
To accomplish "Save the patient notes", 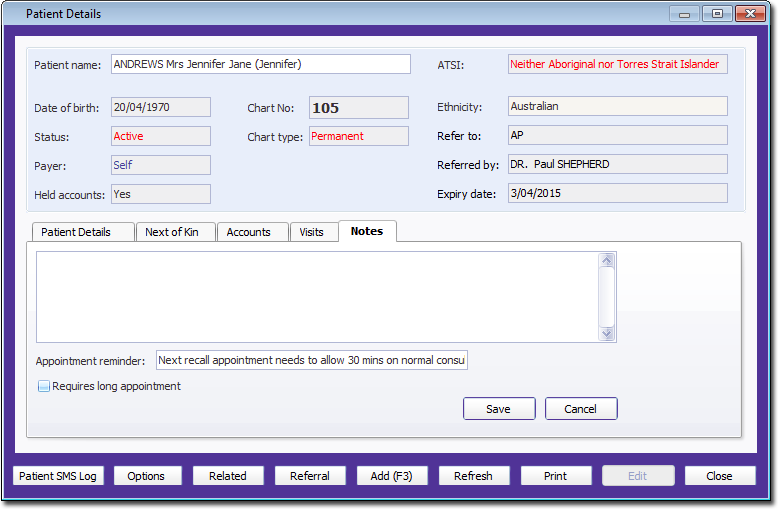I will click(498, 409).
